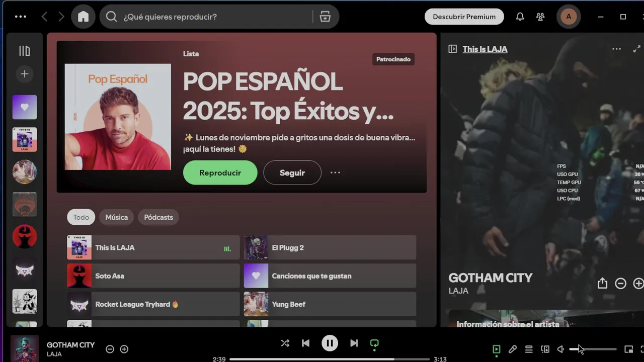
Task: Open the mini player
Action: click(x=628, y=349)
